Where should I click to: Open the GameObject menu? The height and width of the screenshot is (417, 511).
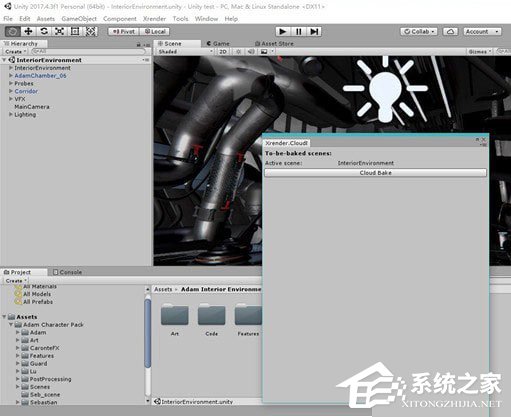pos(79,19)
